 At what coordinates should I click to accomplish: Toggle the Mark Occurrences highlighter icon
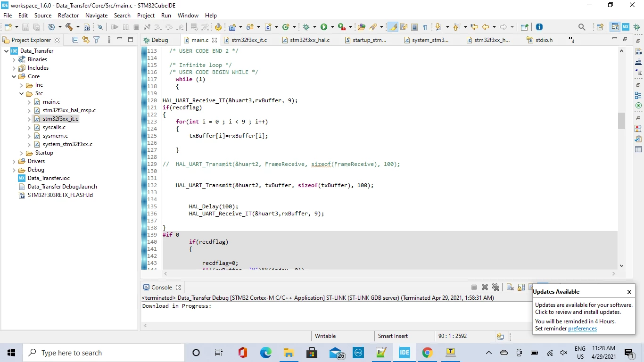[x=393, y=27]
